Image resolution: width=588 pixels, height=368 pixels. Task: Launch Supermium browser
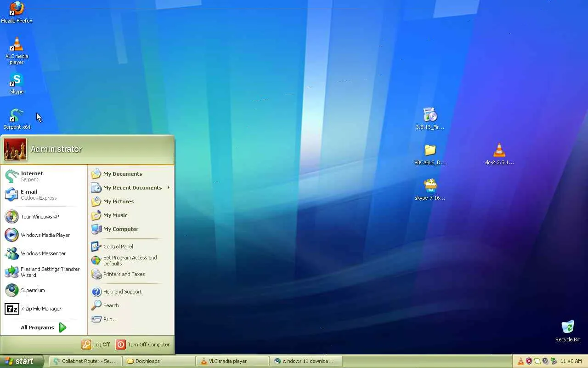pyautogui.click(x=44, y=290)
